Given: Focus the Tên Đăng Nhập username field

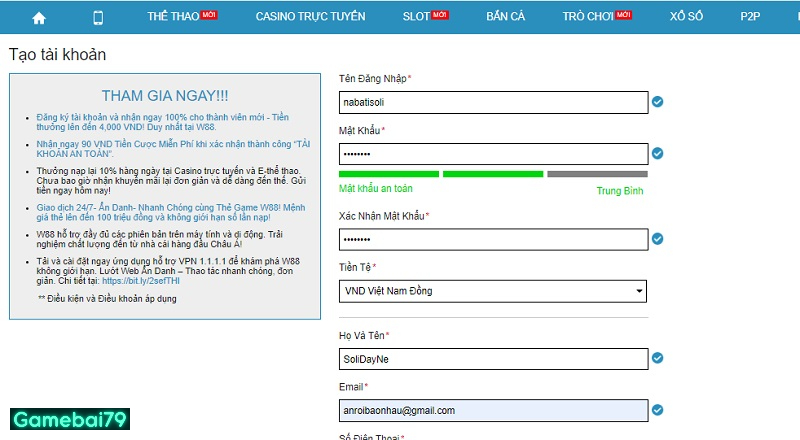Looking at the screenshot, I should point(493,101).
